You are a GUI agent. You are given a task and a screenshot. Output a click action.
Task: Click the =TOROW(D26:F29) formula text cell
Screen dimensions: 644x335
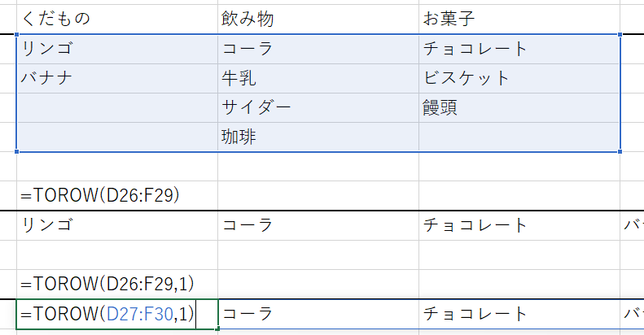pos(101,195)
